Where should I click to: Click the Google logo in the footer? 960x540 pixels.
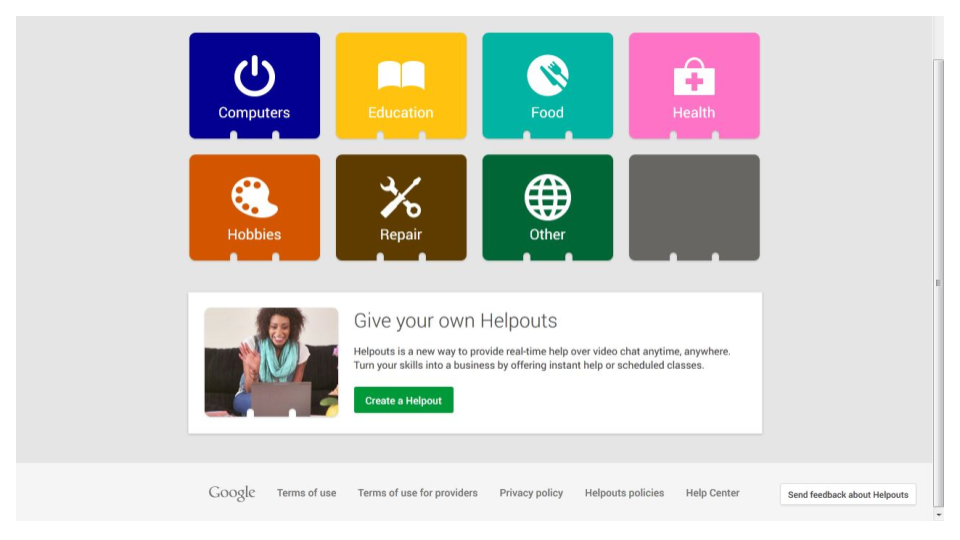point(232,493)
